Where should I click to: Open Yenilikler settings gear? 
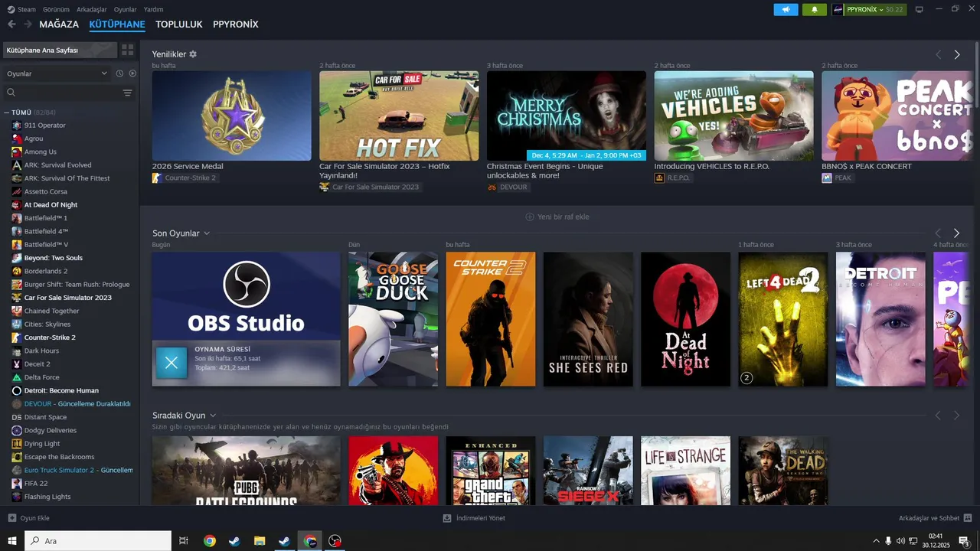[193, 54]
